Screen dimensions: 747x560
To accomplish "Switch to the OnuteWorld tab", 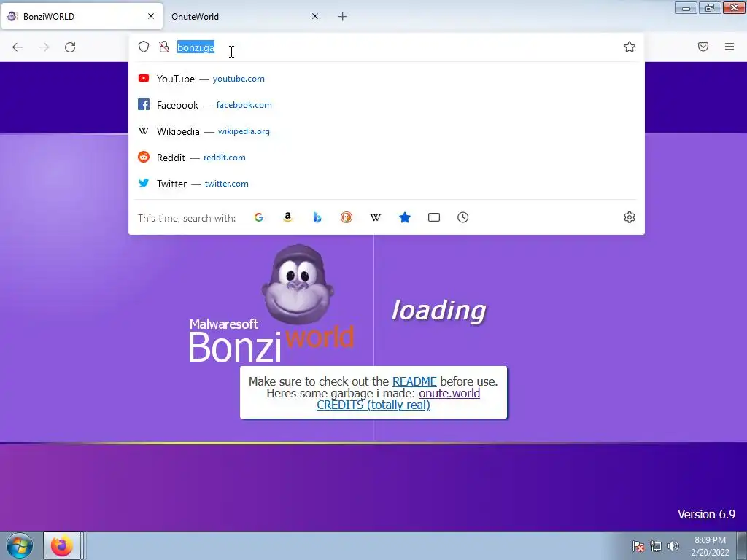I will [x=245, y=16].
